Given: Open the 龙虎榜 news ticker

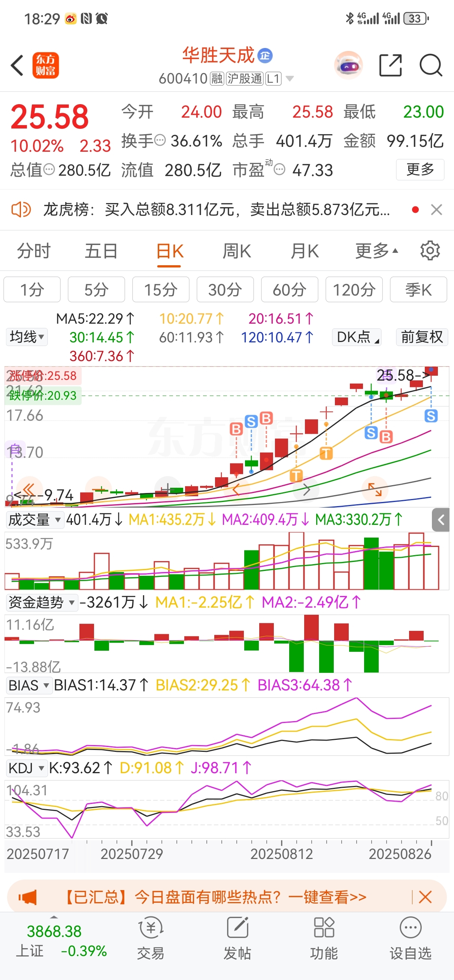Looking at the screenshot, I should pyautogui.click(x=217, y=210).
